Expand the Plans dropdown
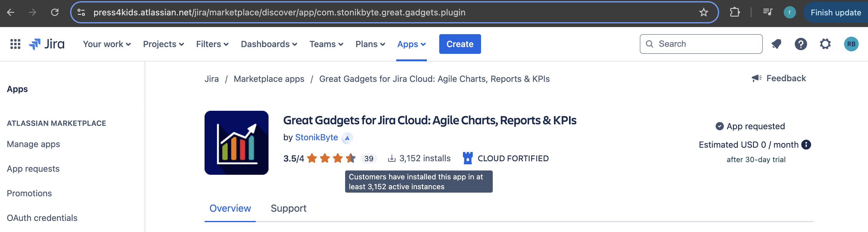The width and height of the screenshot is (868, 232). 370,44
